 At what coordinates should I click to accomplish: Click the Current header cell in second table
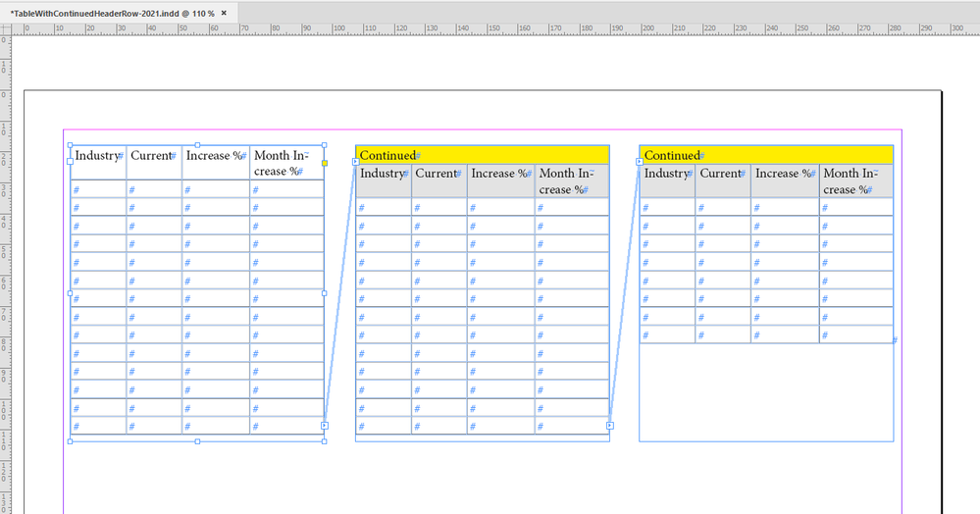439,180
